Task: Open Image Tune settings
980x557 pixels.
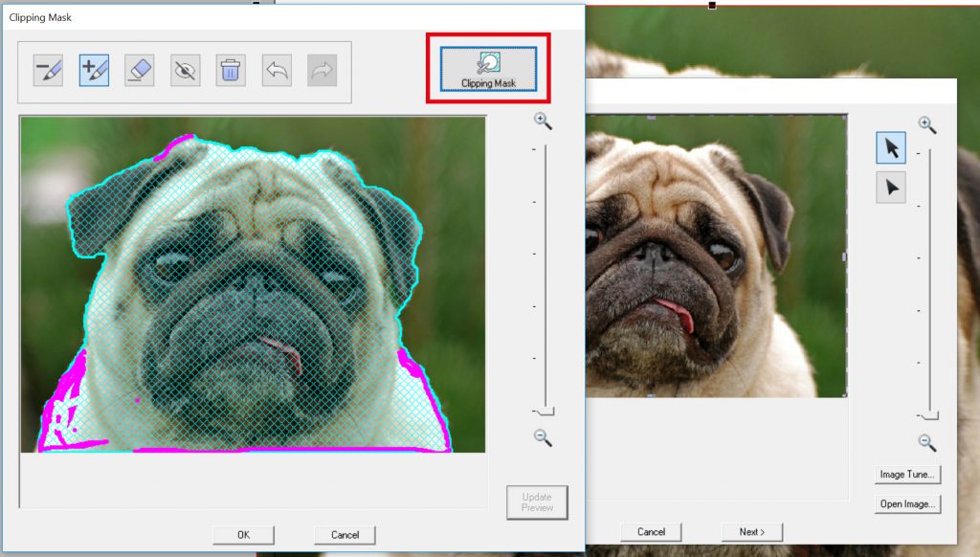Action: tap(907, 475)
